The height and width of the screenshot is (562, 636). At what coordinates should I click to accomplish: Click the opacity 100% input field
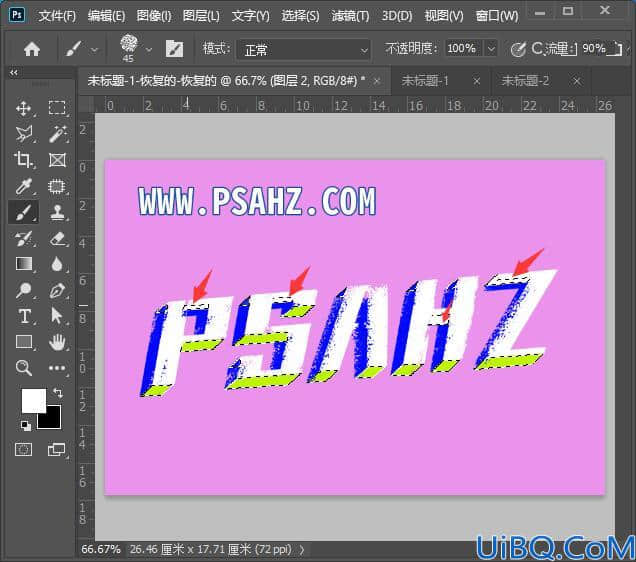pyautogui.click(x=463, y=49)
